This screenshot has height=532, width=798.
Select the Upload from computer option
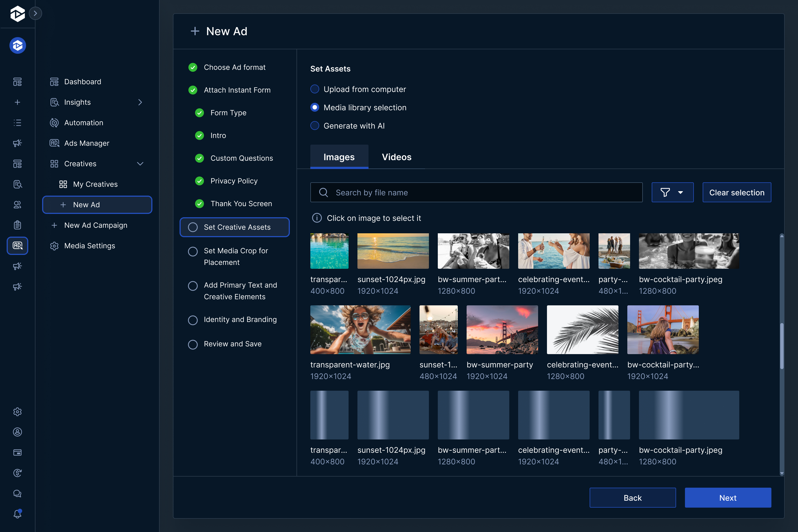click(x=315, y=89)
